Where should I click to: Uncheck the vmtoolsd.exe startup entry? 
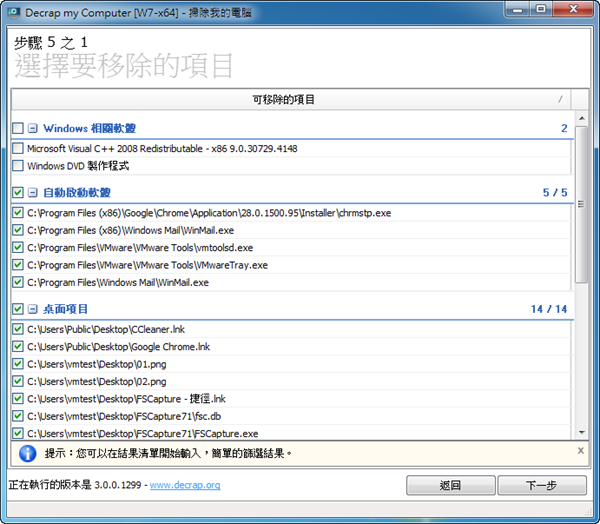tap(18, 247)
